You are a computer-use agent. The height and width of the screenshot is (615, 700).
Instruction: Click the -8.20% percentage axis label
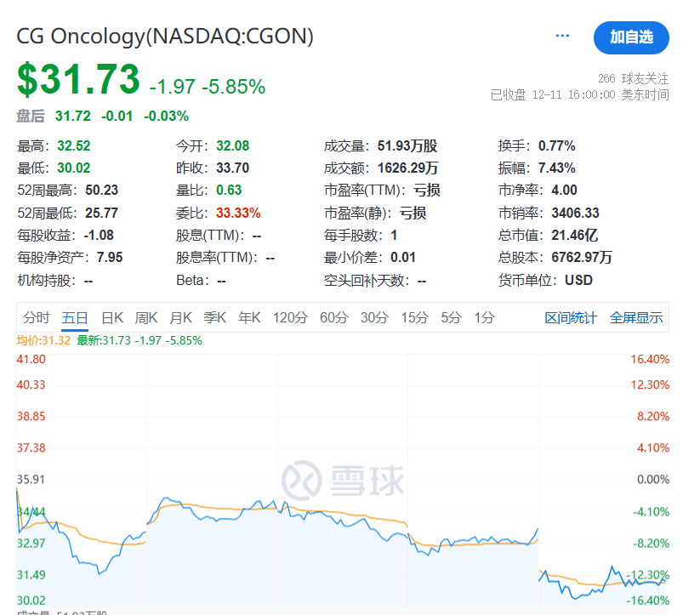(652, 543)
